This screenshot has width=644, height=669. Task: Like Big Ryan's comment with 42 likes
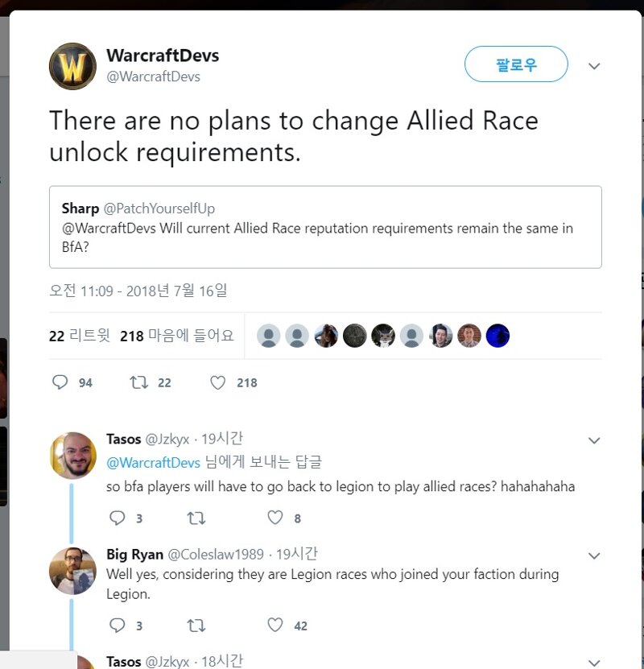tap(275, 625)
